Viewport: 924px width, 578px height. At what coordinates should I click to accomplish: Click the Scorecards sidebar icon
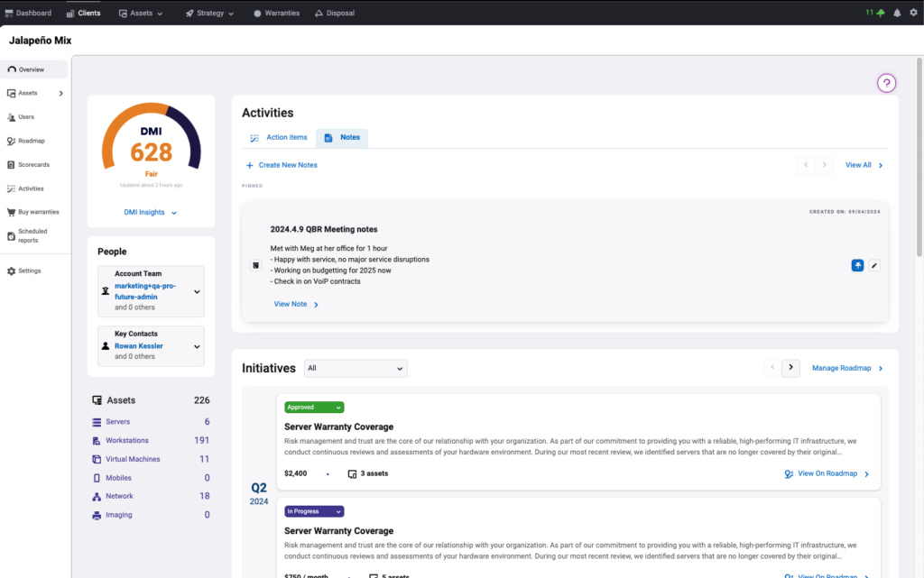[11, 165]
